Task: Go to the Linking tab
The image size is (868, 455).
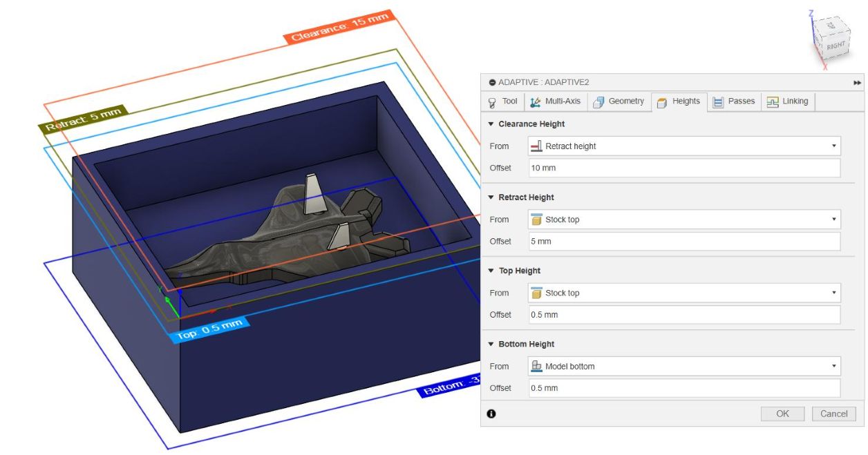Action: [x=788, y=101]
